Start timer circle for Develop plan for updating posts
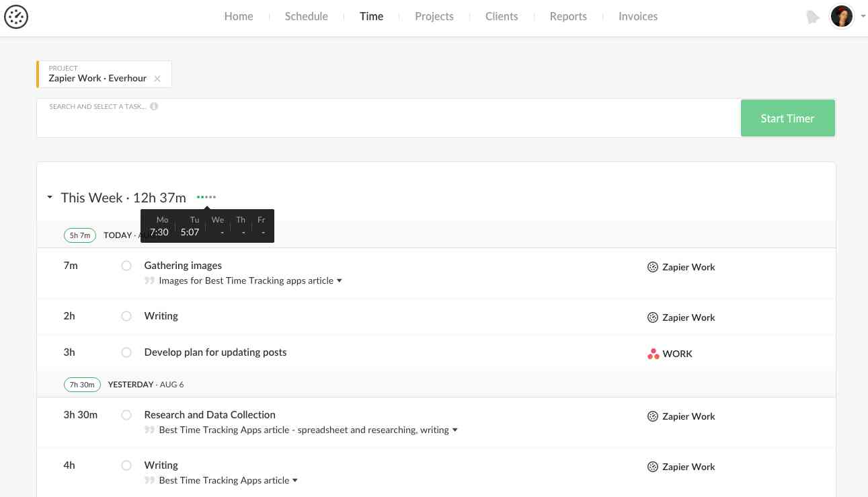 coord(126,352)
